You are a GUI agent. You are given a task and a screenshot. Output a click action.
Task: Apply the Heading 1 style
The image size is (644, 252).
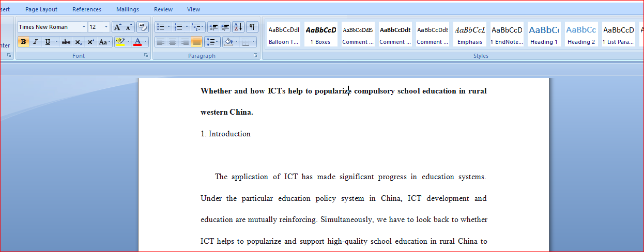click(x=544, y=35)
